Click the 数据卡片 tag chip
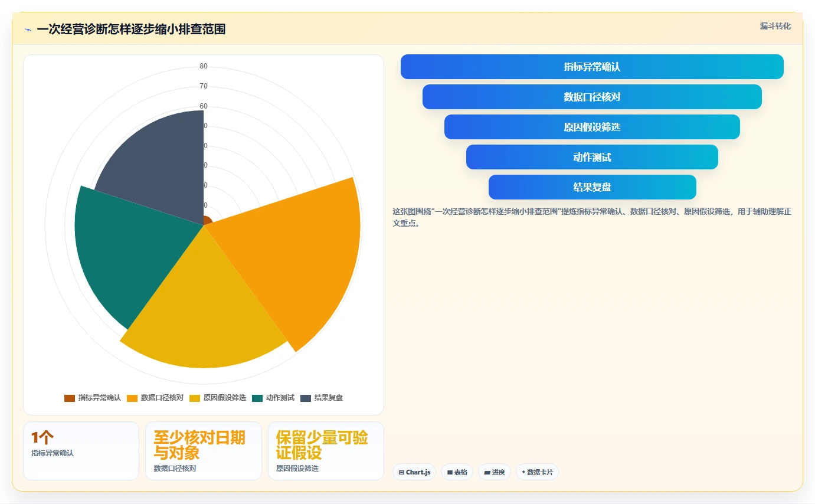Image resolution: width=815 pixels, height=504 pixels. pos(537,472)
